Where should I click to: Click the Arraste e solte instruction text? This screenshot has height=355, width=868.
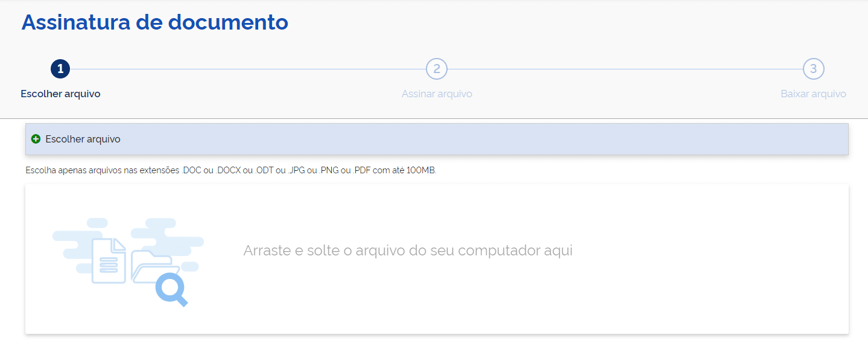408,250
